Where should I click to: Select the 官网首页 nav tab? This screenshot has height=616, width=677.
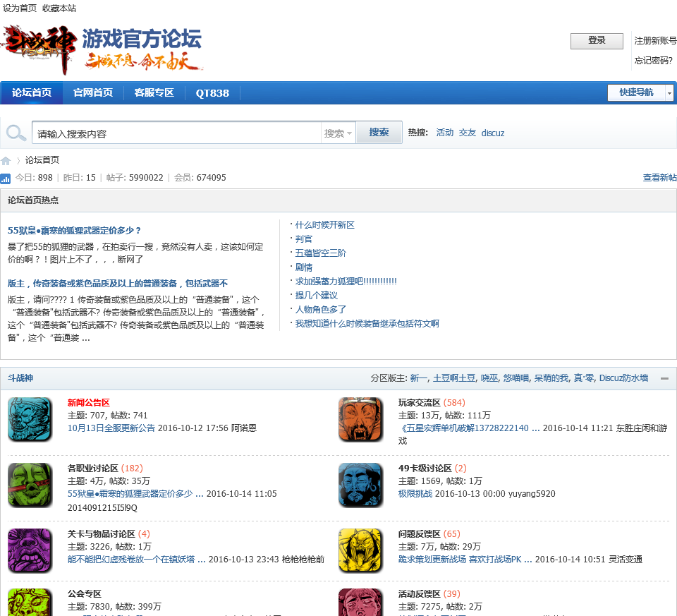(x=93, y=93)
